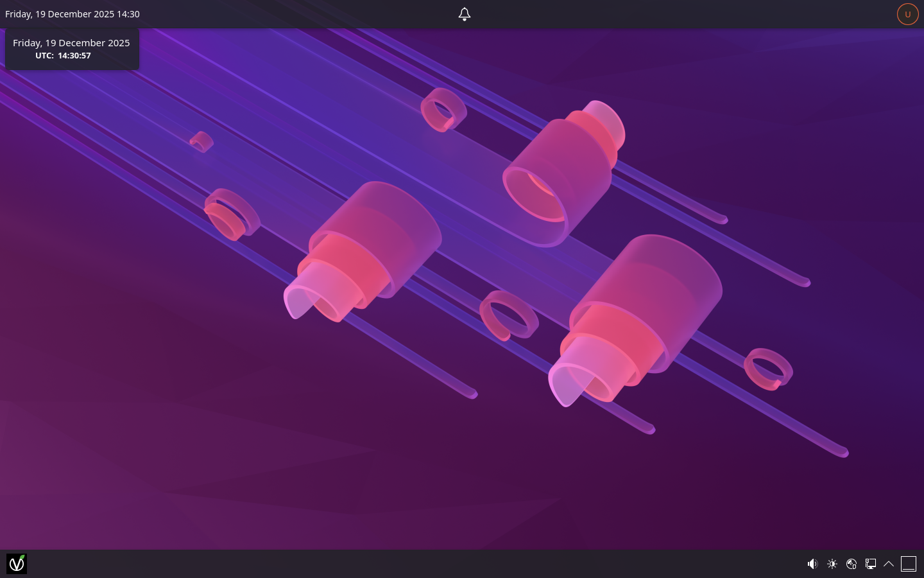Click the pink ring nearest the tray icons
Image resolution: width=924 pixels, height=578 pixels.
768,369
